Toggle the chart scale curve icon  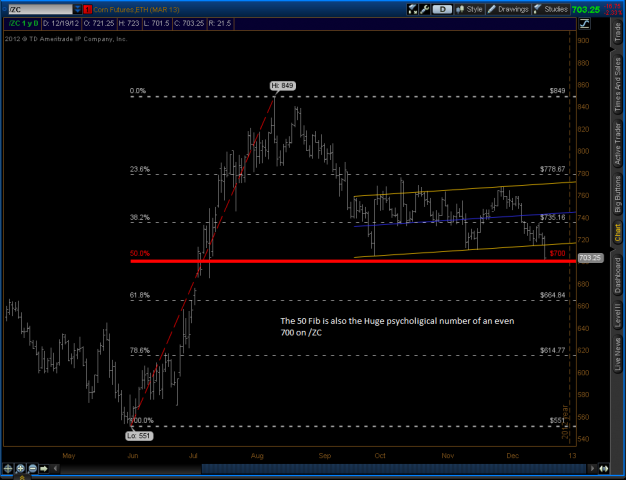pos(584,24)
